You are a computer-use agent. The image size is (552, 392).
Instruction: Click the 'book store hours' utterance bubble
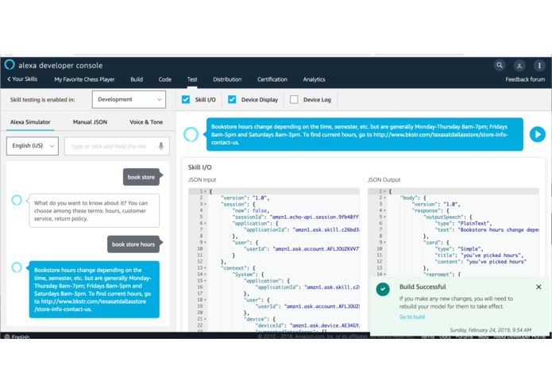point(133,244)
